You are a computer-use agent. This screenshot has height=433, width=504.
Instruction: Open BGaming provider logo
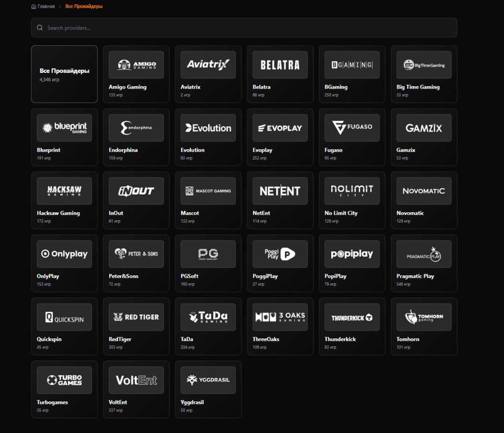352,65
